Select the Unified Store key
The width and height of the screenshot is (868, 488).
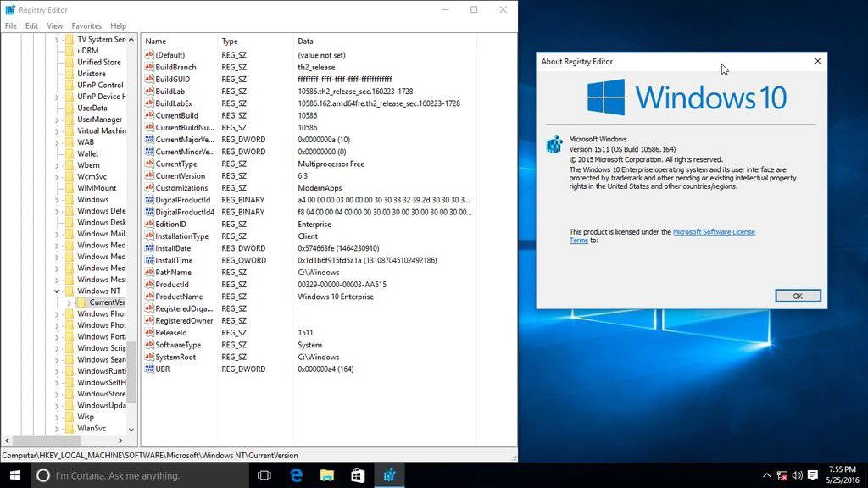98,62
